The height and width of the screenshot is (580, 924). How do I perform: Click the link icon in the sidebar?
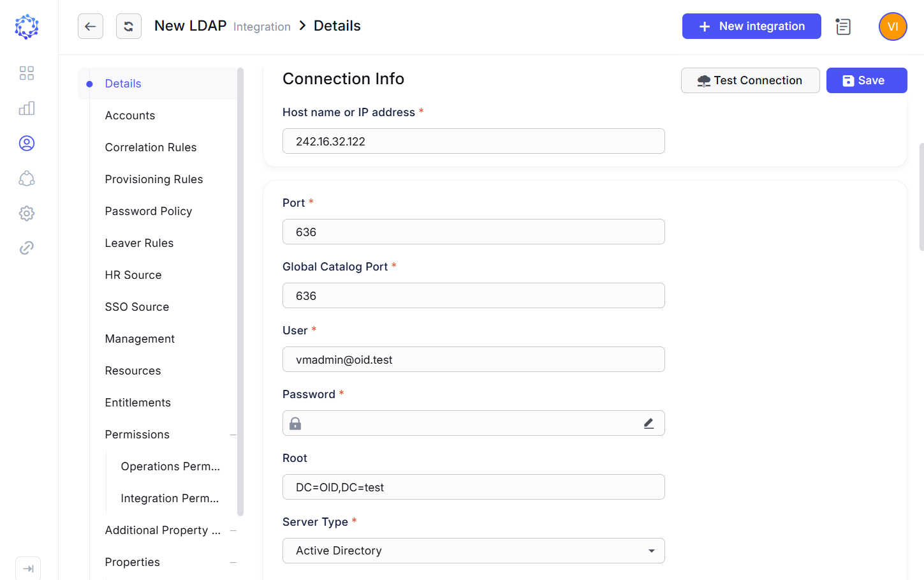[26, 248]
